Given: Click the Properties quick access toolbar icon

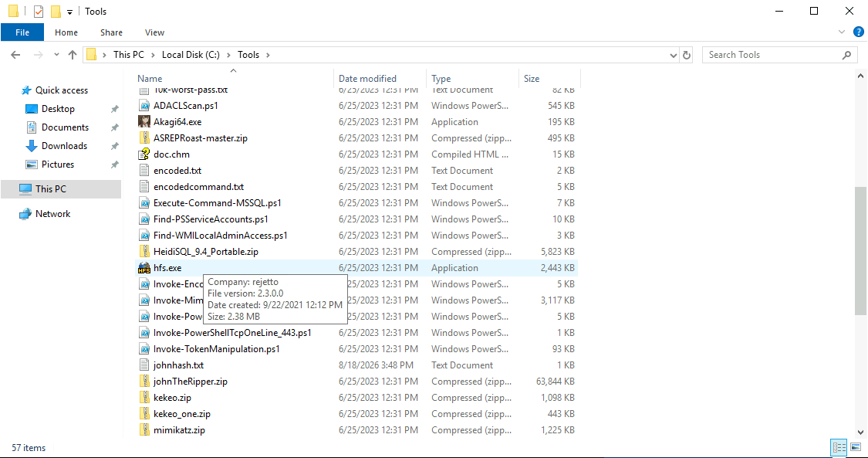Looking at the screenshot, I should click(x=39, y=11).
